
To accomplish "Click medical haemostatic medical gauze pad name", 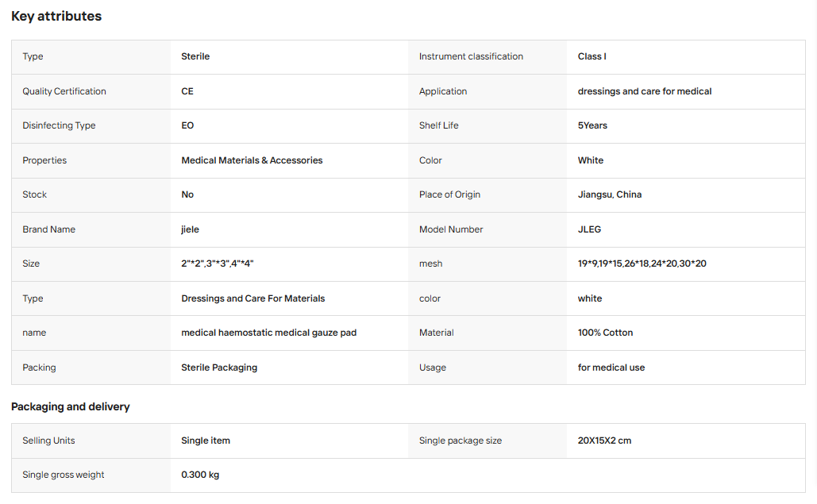I will pyautogui.click(x=269, y=333).
